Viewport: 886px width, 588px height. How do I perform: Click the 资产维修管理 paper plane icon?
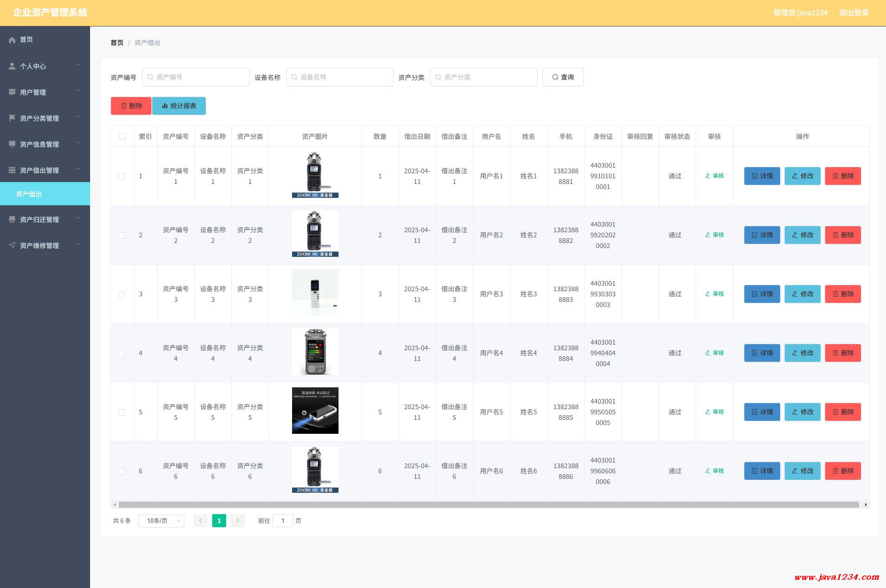[12, 245]
